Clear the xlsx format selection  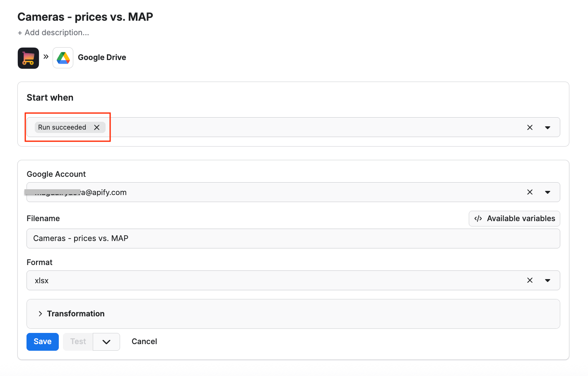coord(530,280)
